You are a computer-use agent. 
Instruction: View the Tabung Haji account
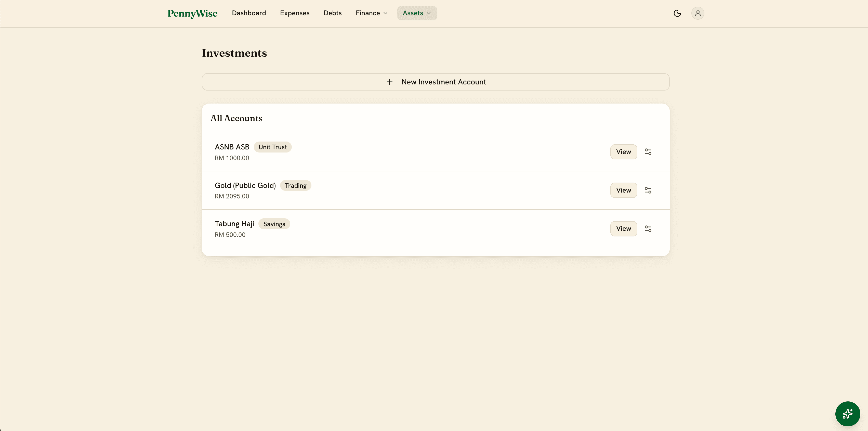coord(623,229)
